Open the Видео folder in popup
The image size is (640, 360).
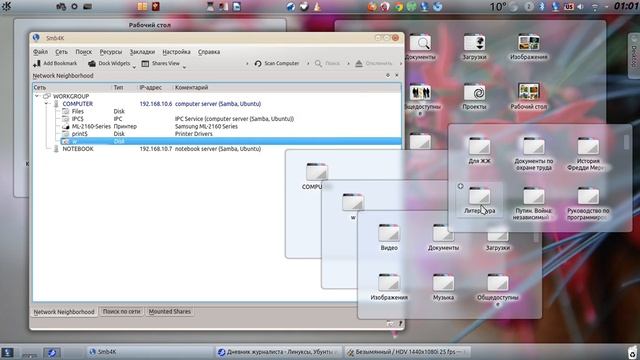pos(389,237)
